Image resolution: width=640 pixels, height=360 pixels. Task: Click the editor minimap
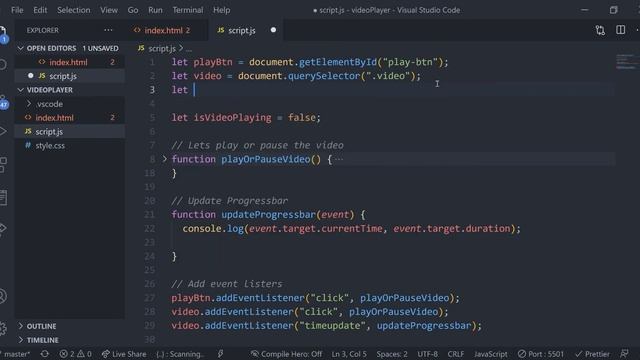pyautogui.click(x=627, y=62)
